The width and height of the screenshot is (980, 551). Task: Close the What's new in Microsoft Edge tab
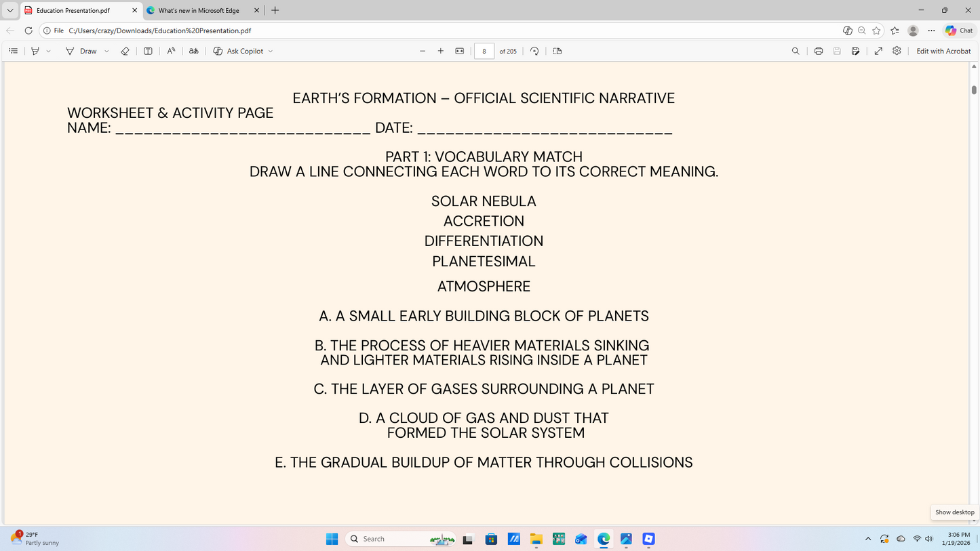256,10
